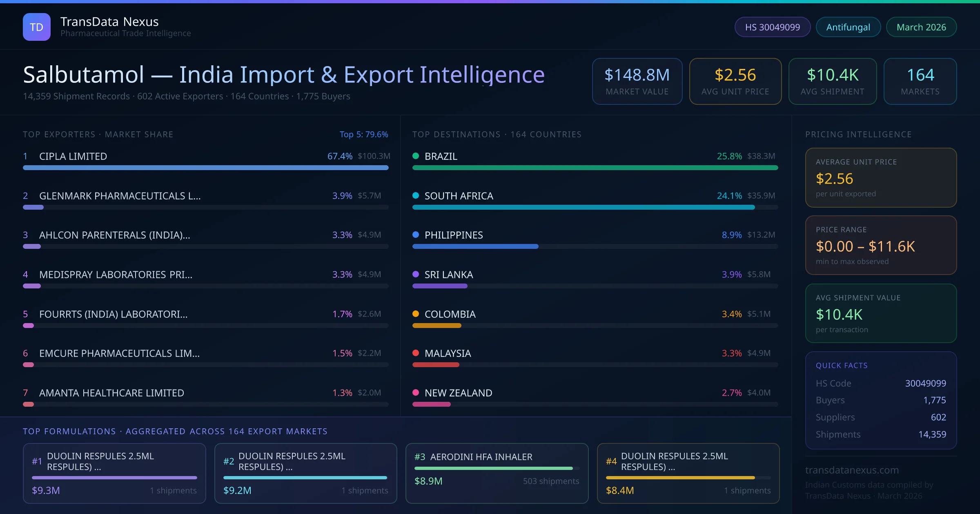Click South Africa's cyan dot marker
The image size is (980, 514).
(x=416, y=195)
